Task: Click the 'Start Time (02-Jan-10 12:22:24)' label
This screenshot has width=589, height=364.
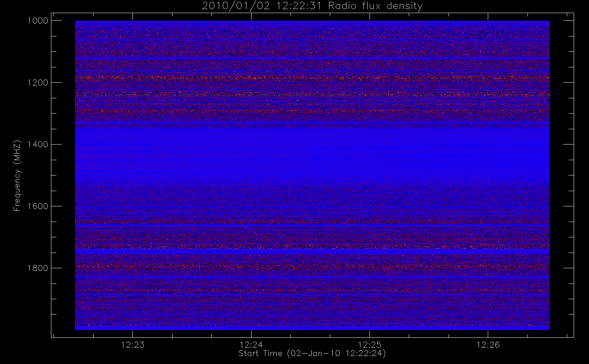Action: tap(312, 353)
